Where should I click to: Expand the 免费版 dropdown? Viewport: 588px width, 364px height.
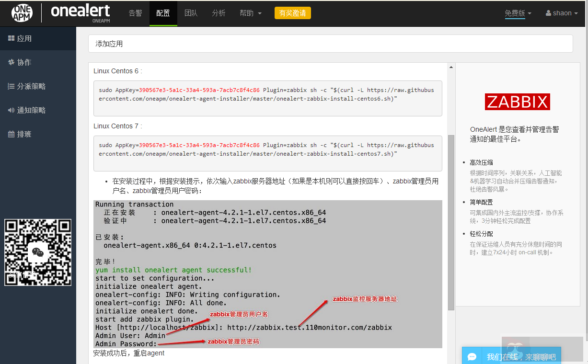tap(518, 13)
